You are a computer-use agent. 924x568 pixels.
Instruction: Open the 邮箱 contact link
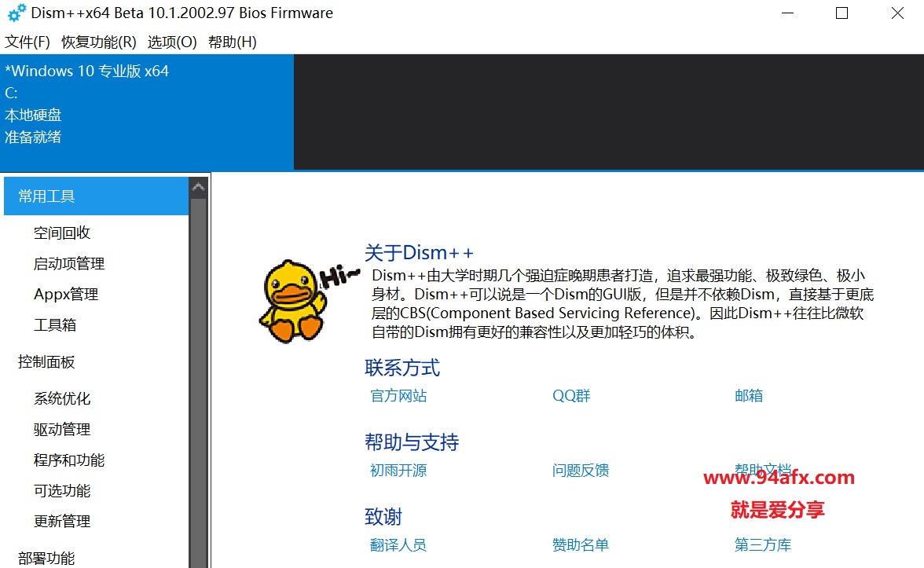(x=748, y=395)
